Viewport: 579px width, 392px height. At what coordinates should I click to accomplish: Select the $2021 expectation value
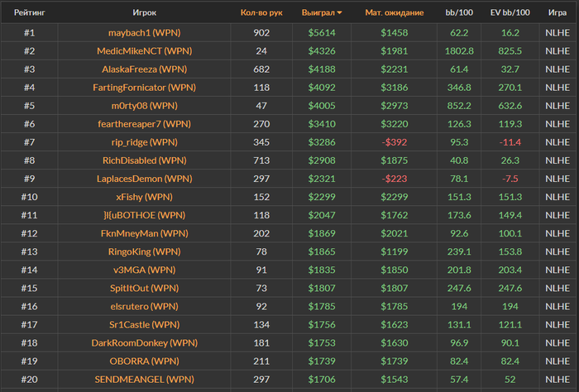pos(395,234)
